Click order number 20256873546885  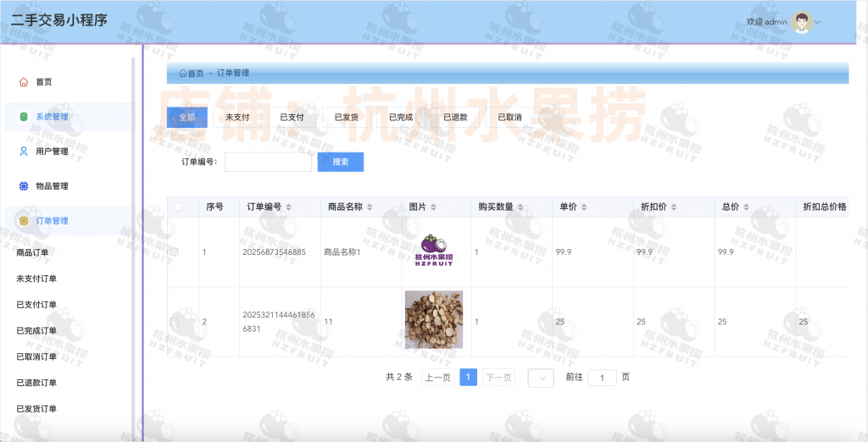(274, 252)
